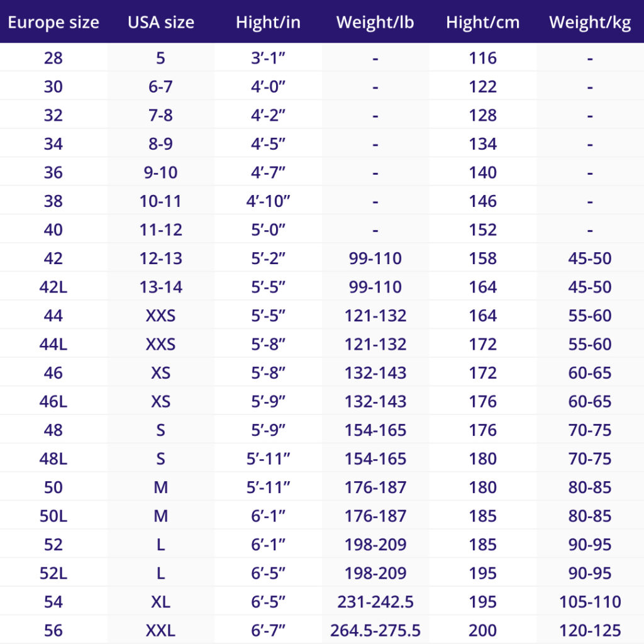644x644 pixels.
Task: Select USA size XL cell
Action: [x=160, y=602]
